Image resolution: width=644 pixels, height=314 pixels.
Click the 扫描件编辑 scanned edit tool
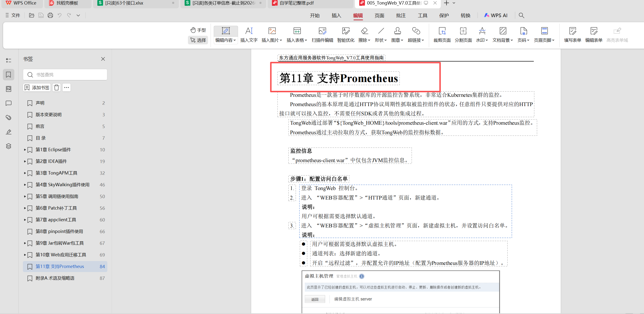point(322,35)
